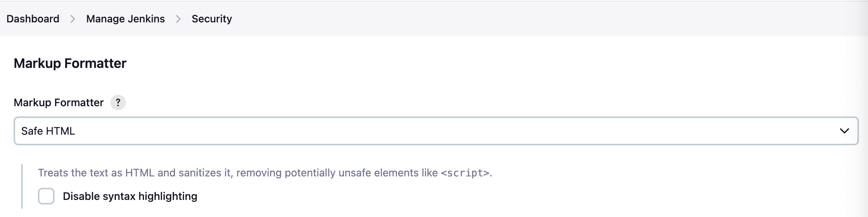Go to Dashboard breadcrumb
The width and height of the screenshot is (868, 217).
pyautogui.click(x=33, y=19)
